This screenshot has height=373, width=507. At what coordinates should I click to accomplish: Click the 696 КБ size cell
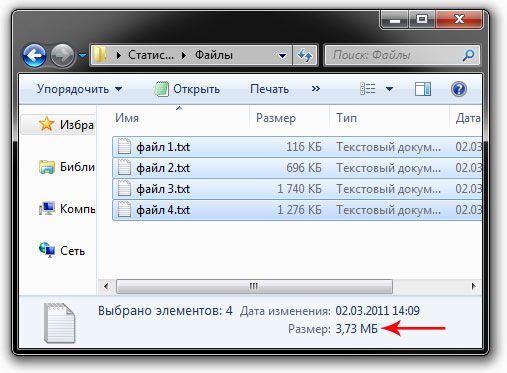[304, 168]
